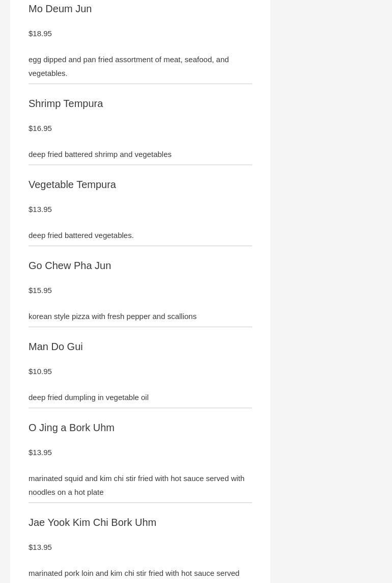
Task: Select the O Jing a Bork Uhm title
Action: pos(71,428)
